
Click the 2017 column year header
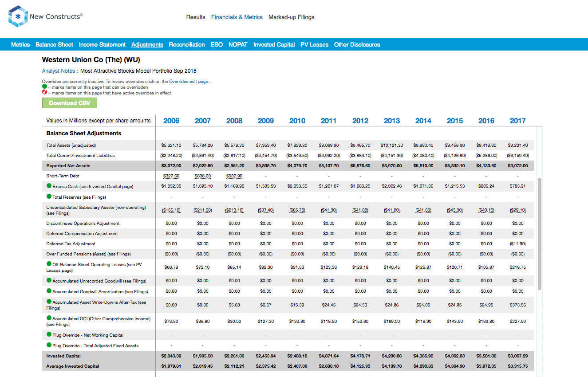click(518, 121)
